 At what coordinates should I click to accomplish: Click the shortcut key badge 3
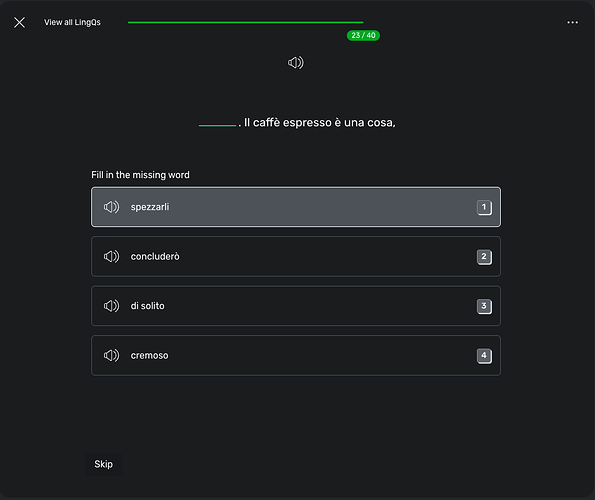click(x=484, y=306)
